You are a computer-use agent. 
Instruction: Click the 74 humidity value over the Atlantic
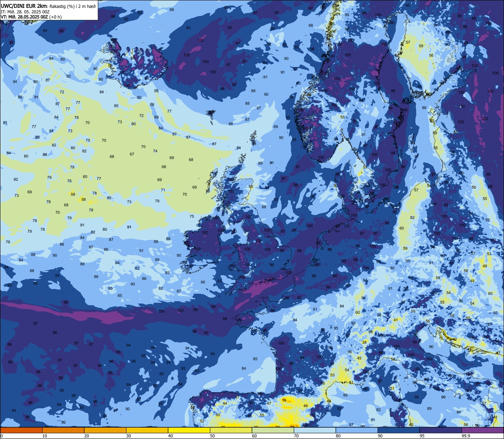(x=155, y=151)
